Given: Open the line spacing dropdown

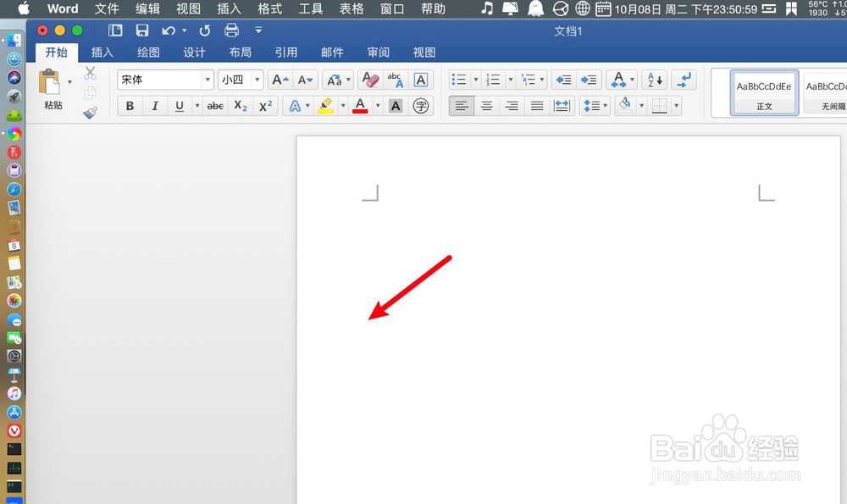Looking at the screenshot, I should click(x=595, y=106).
